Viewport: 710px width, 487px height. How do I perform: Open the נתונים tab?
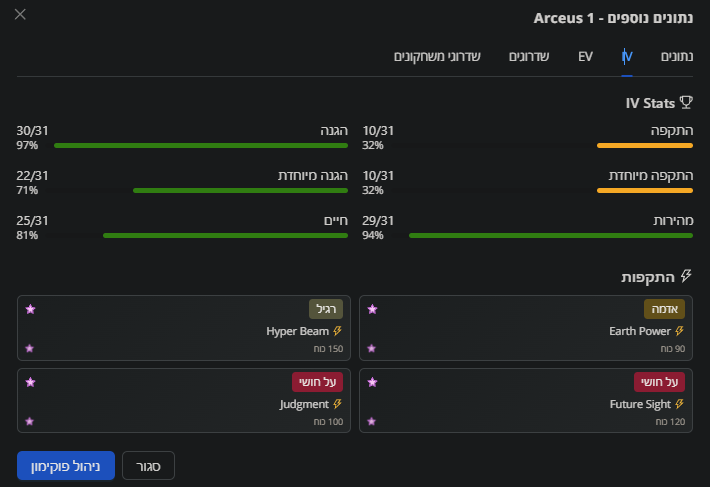[x=678, y=56]
